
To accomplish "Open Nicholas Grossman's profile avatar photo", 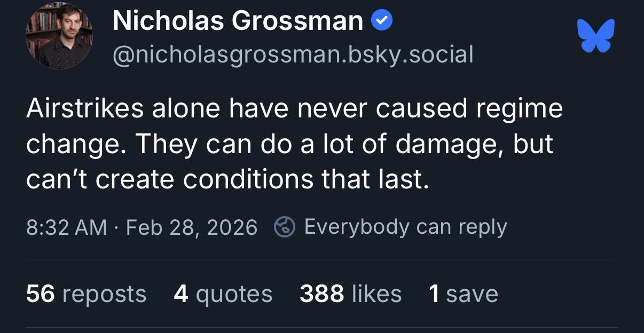I will tap(59, 36).
